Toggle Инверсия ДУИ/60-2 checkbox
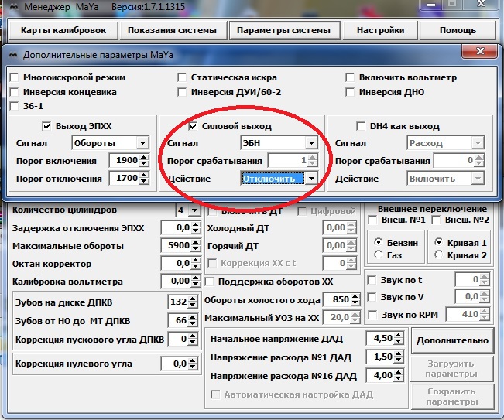Viewport: 504px width, 420px height. [x=182, y=93]
